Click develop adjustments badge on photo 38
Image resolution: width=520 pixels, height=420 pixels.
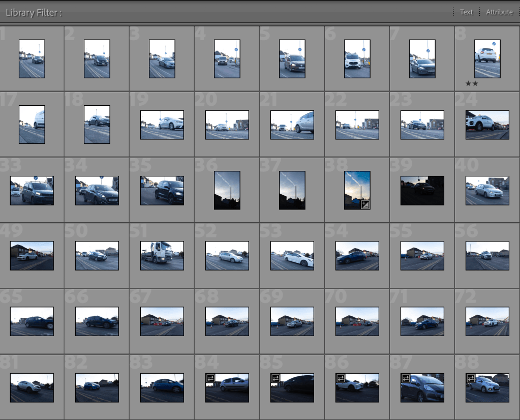[x=365, y=204]
